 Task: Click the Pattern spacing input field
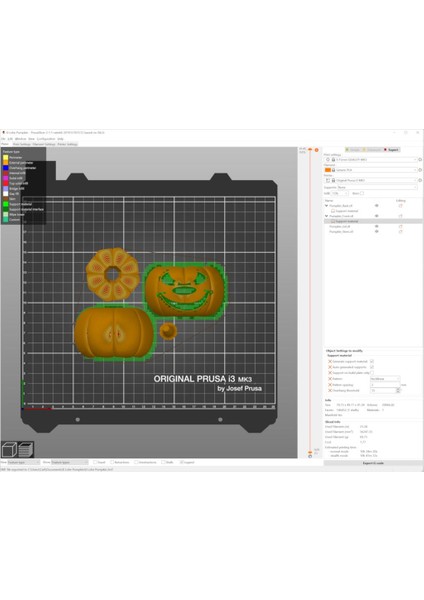coord(385,385)
